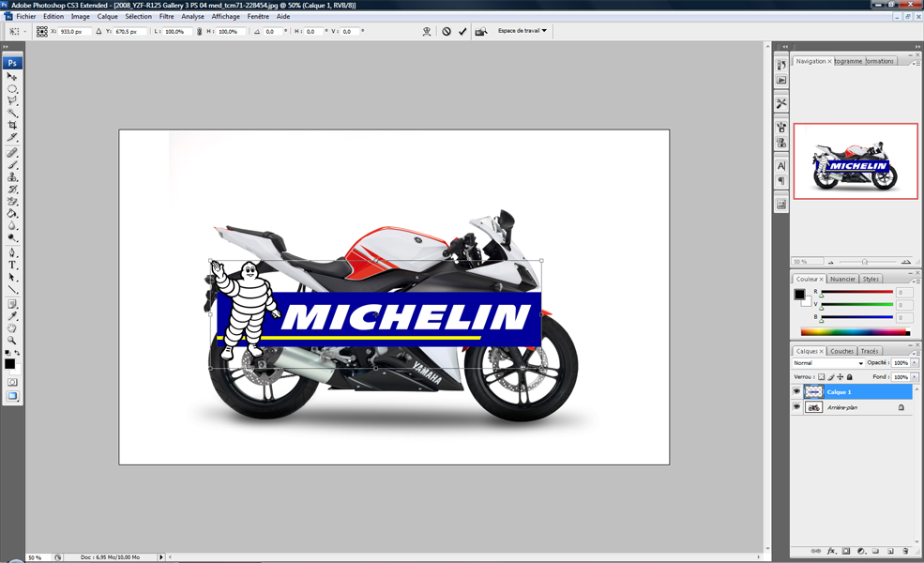Toggle relative positioning triangle for reference point
Screen dimensions: 924x563
point(98,31)
